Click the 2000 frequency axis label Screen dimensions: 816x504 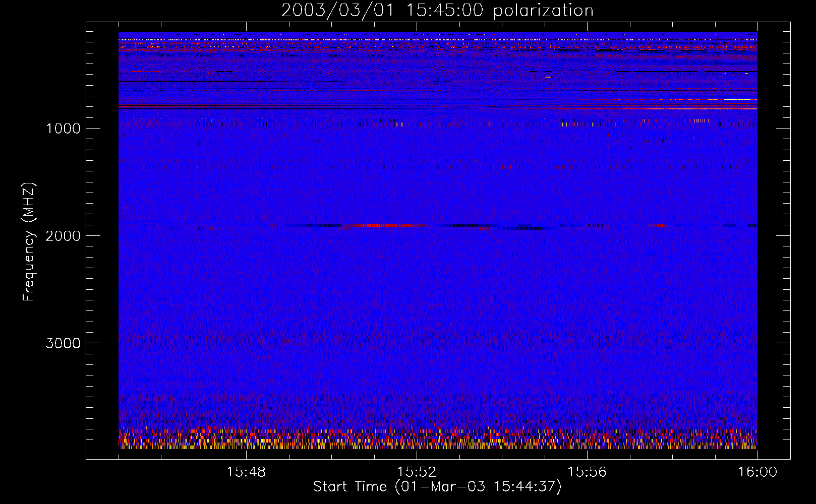point(63,236)
